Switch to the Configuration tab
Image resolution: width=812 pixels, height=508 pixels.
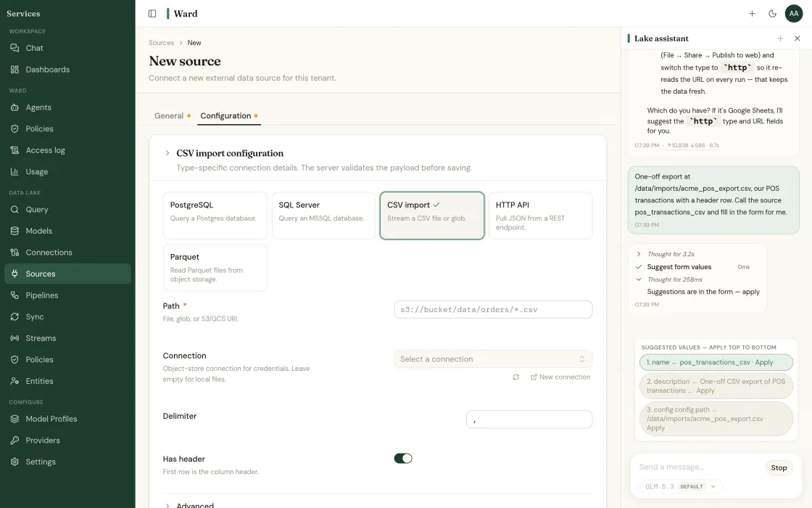[229, 115]
